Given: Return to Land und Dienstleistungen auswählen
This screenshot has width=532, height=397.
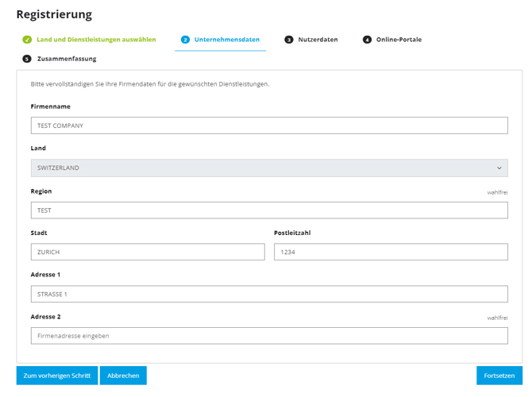Looking at the screenshot, I should [96, 40].
